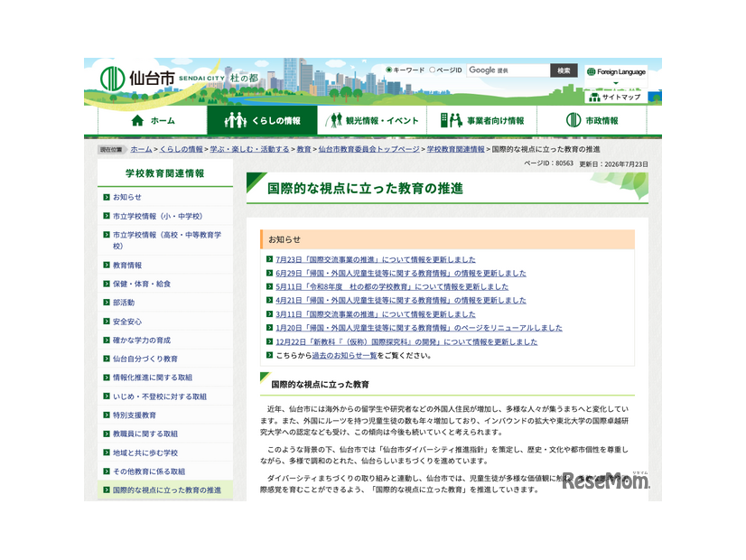
Task: Click the 教育 breadcrumb link
Action: [x=304, y=149]
